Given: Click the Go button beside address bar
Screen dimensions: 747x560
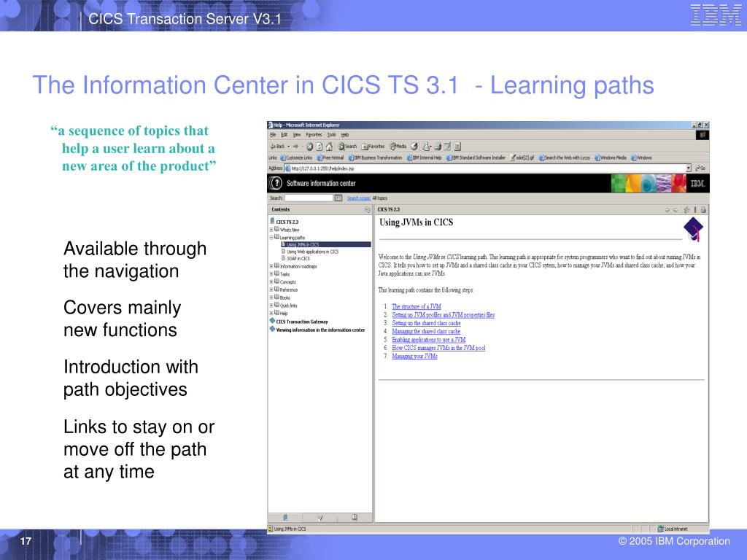Looking at the screenshot, I should pyautogui.click(x=700, y=168).
